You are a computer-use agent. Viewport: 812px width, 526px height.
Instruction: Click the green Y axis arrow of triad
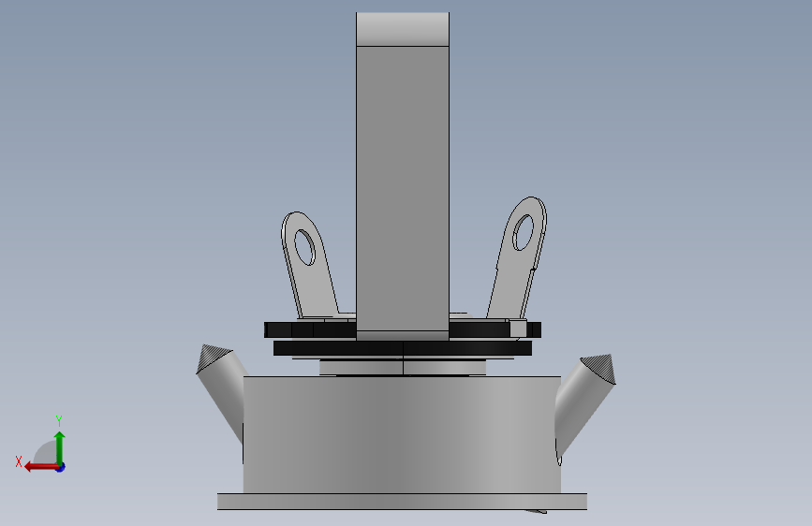click(x=60, y=447)
